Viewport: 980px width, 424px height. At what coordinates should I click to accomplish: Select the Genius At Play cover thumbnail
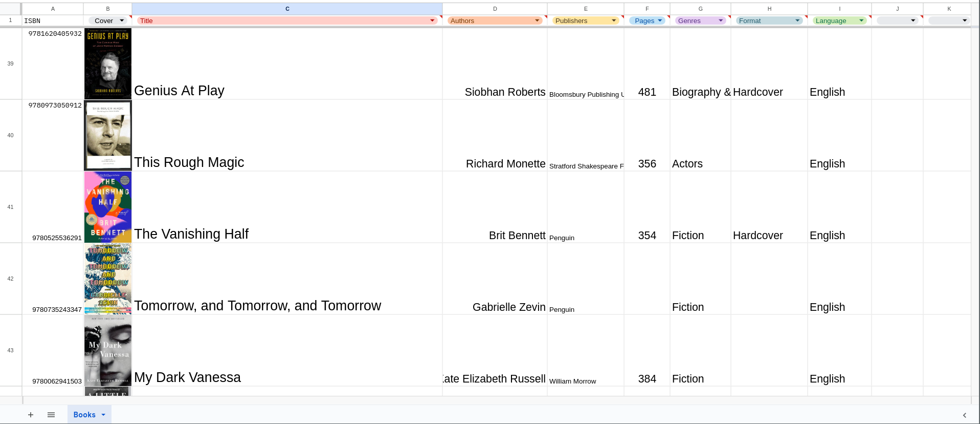pos(108,63)
